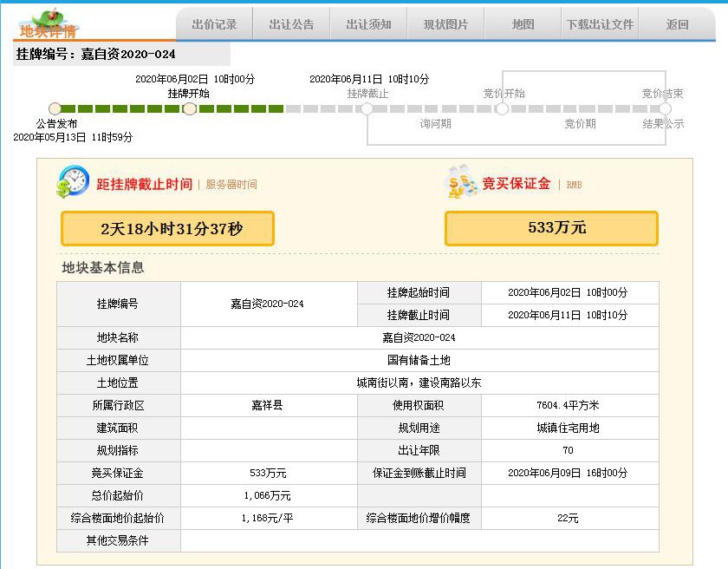Screen dimensions: 728x569
Task: Click the 挂牌开始 timeline marker
Action: (x=189, y=108)
